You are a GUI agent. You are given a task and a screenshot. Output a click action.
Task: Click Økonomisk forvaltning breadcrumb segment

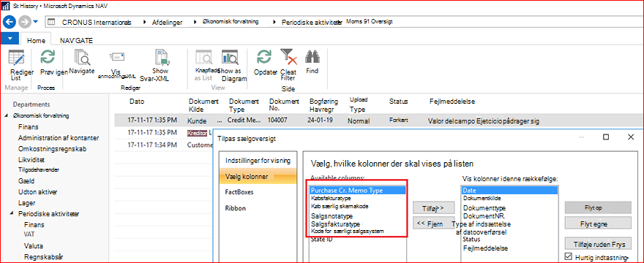(231, 22)
